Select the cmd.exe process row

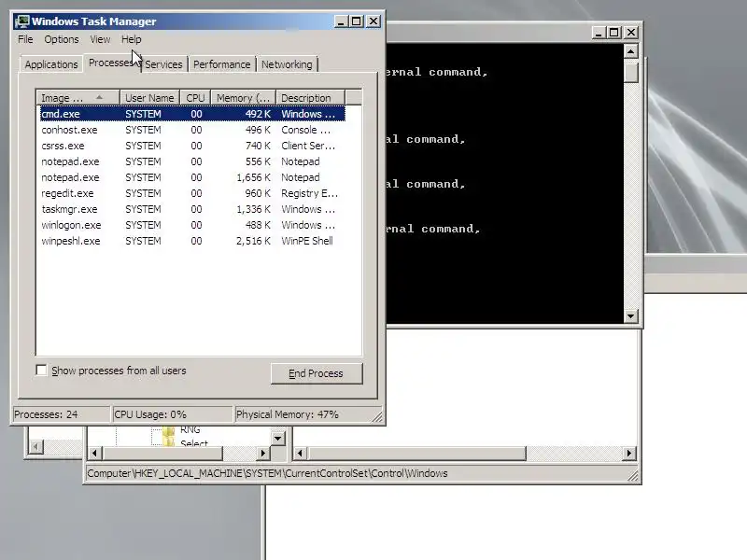pos(192,114)
